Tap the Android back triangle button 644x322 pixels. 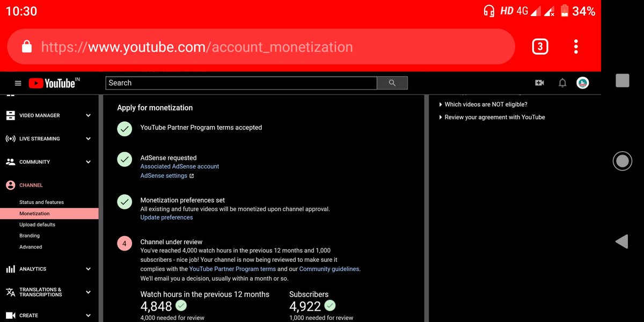pyautogui.click(x=621, y=241)
